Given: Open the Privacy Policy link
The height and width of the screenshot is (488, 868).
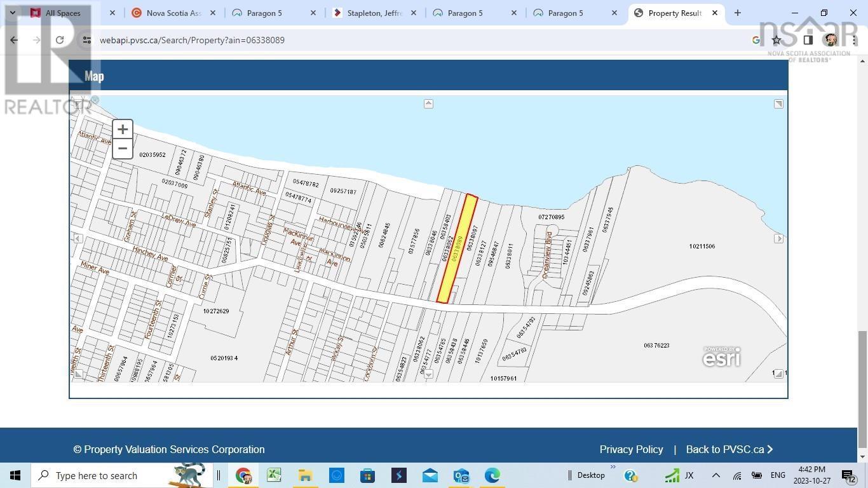Looking at the screenshot, I should 631,449.
